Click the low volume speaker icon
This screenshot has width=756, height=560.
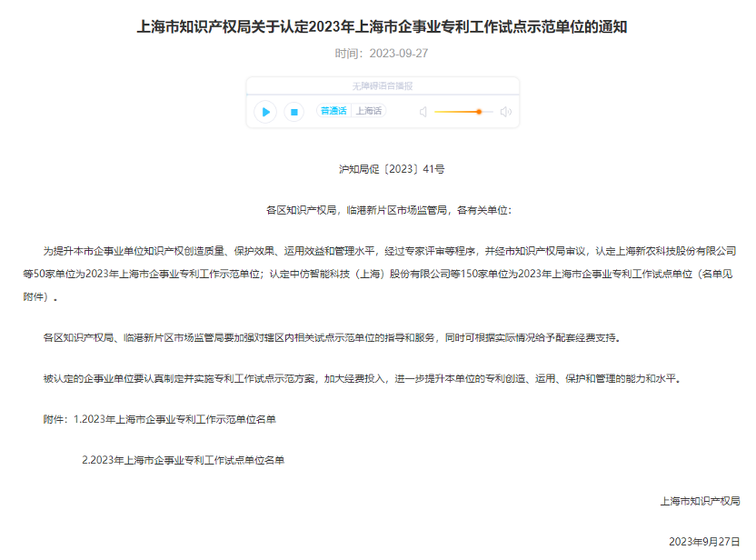coord(423,112)
